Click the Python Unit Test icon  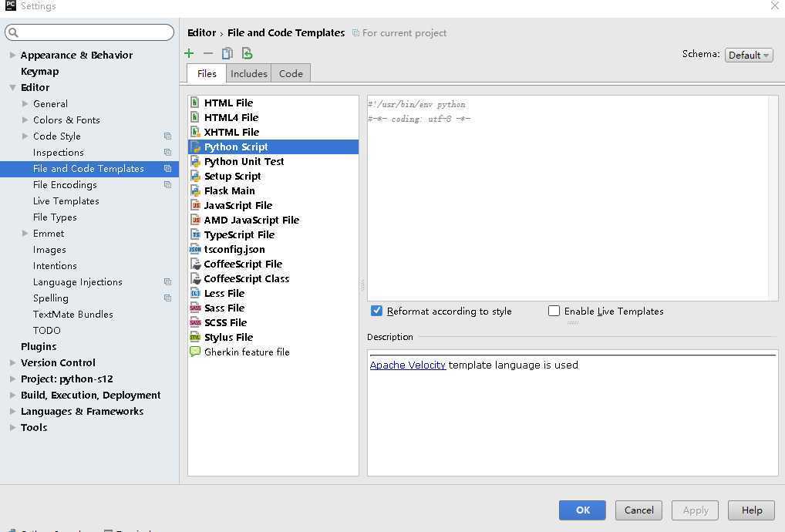tap(195, 161)
